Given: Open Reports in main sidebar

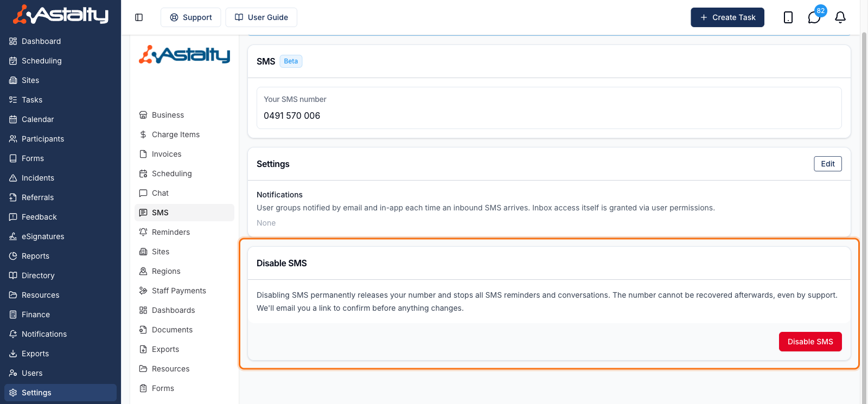Looking at the screenshot, I should [60, 256].
